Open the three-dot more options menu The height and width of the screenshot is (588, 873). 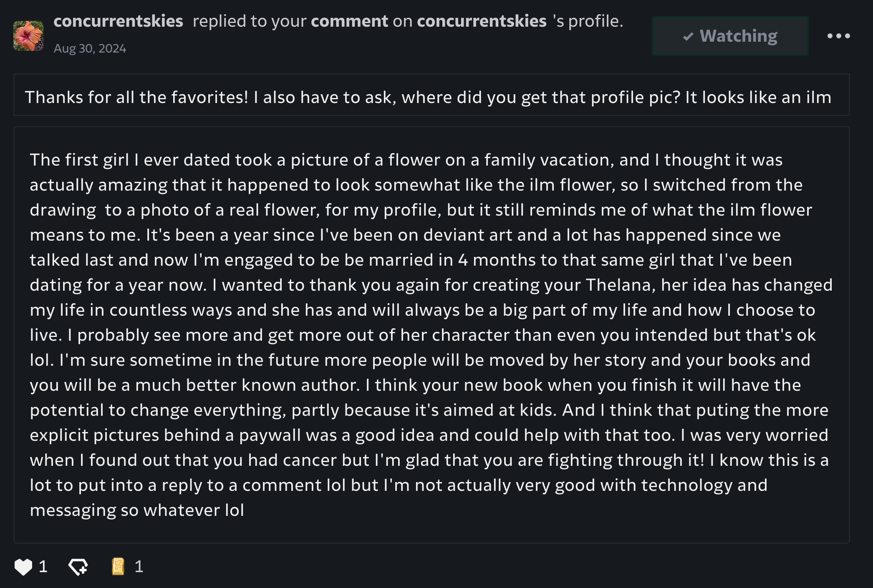(x=838, y=36)
